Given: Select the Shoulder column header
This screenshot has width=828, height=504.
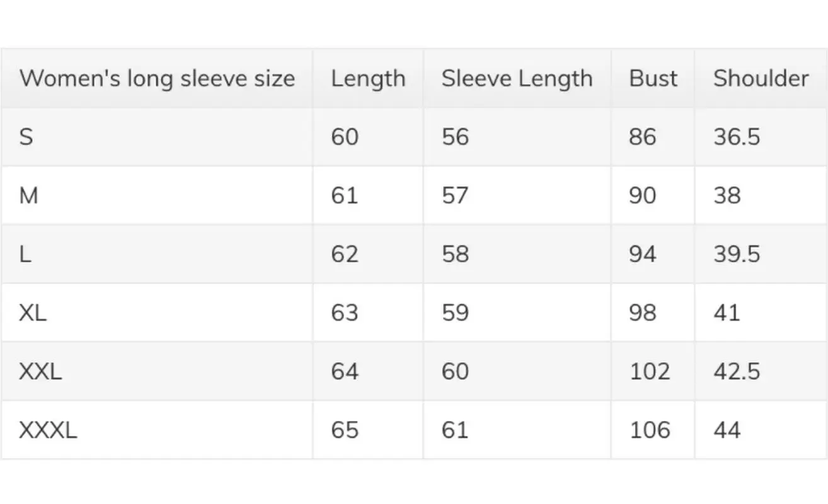Looking at the screenshot, I should 761,79.
